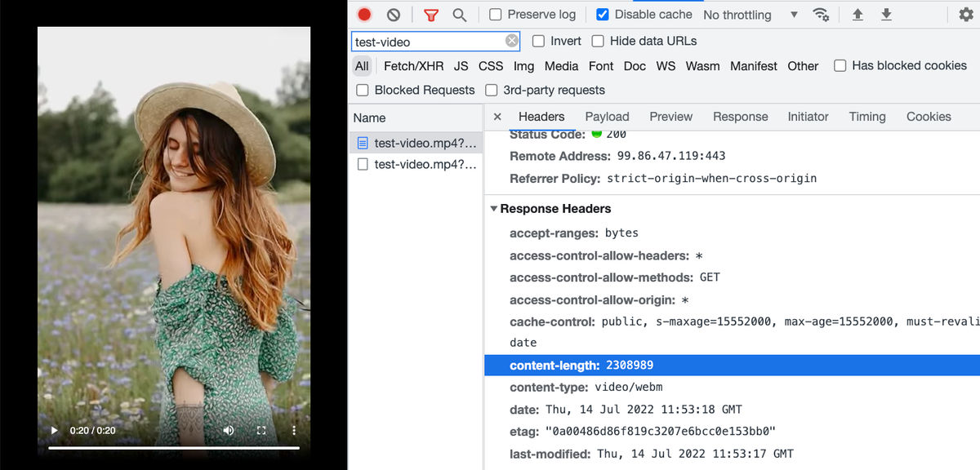Open network settings gear icon

coord(965,15)
